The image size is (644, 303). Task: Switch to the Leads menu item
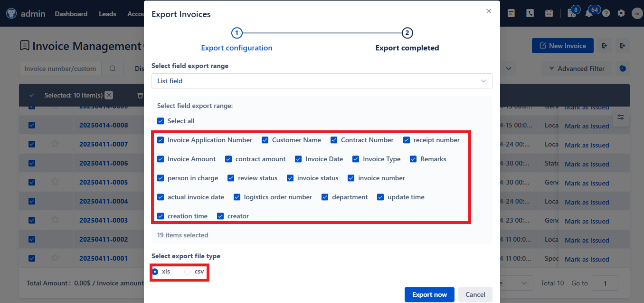click(x=107, y=14)
